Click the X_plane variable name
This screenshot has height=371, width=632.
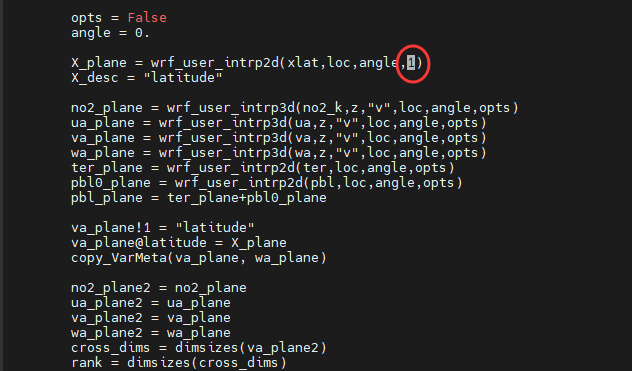pos(99,63)
